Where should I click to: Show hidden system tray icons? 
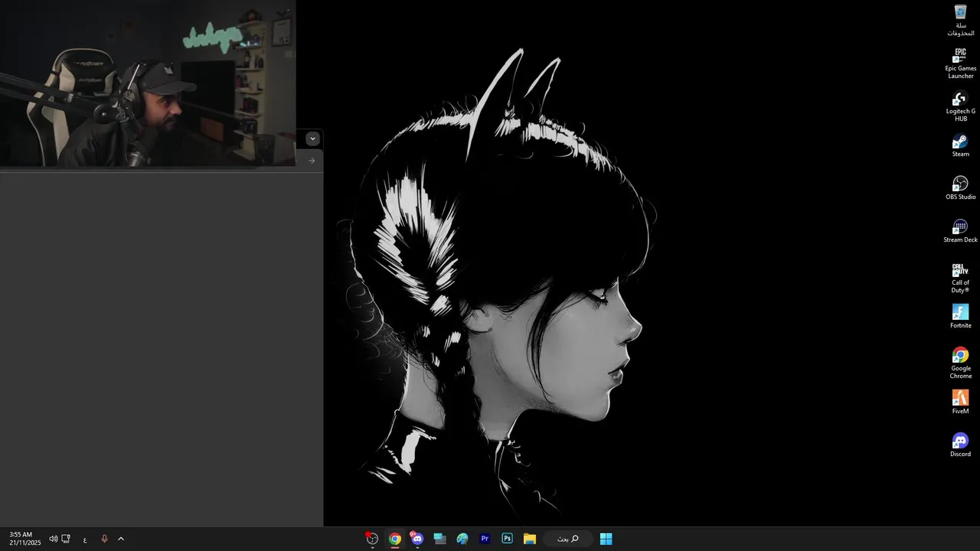[121, 539]
